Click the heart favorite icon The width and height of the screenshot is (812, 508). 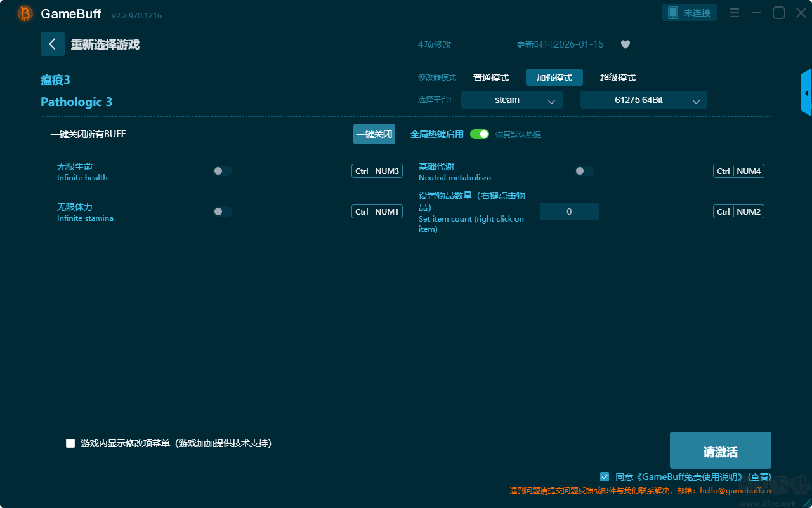click(x=625, y=44)
